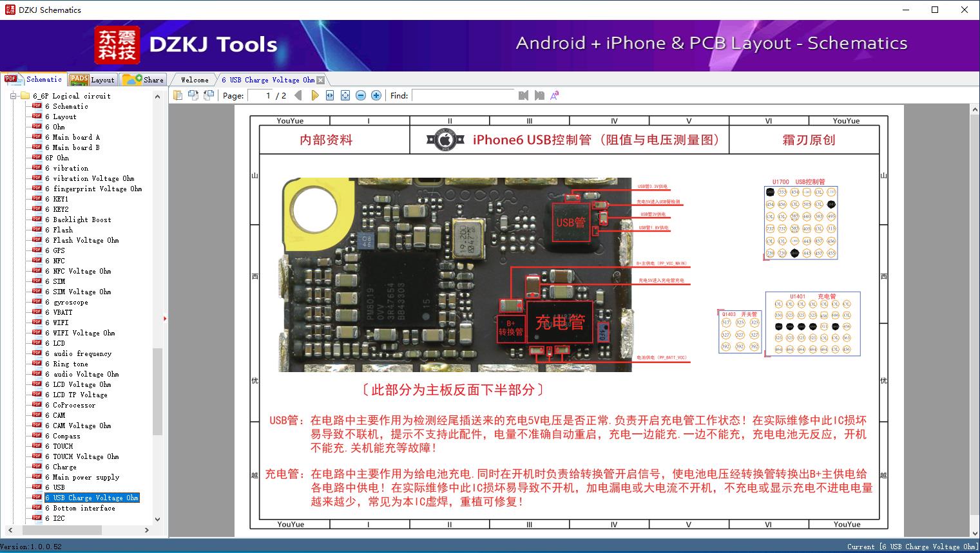This screenshot has height=553, width=980.
Task: Find the next search match
Action: pos(539,95)
